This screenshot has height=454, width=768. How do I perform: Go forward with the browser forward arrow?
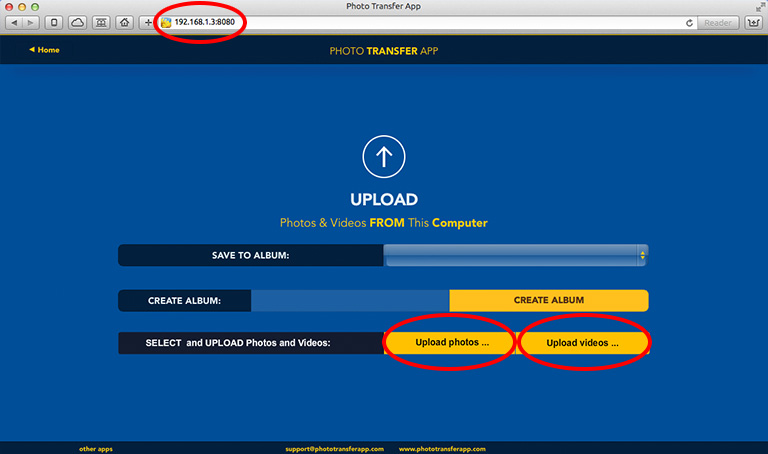(30, 23)
